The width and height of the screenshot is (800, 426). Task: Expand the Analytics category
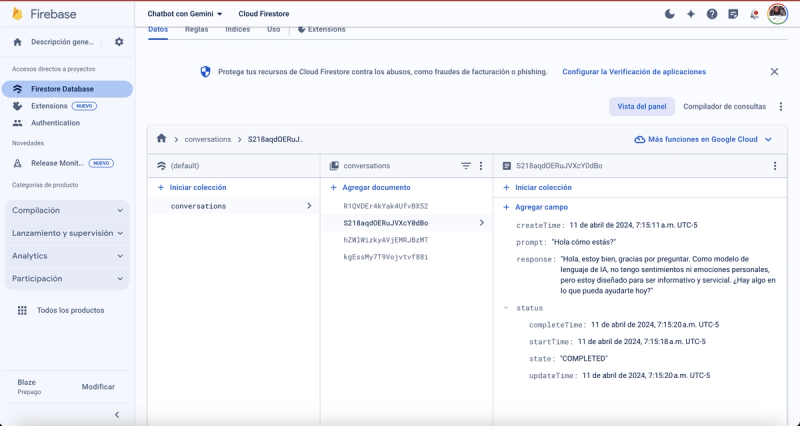point(67,256)
